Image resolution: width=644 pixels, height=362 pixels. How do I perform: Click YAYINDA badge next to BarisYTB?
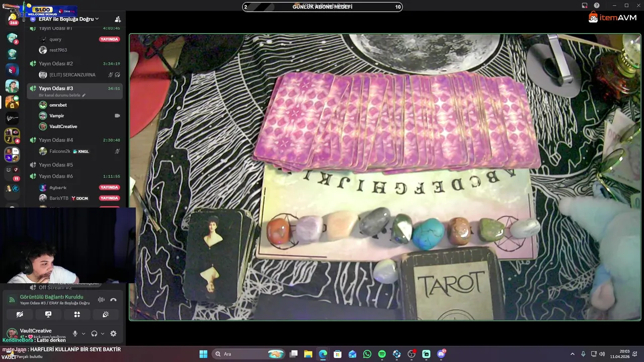pyautogui.click(x=109, y=198)
